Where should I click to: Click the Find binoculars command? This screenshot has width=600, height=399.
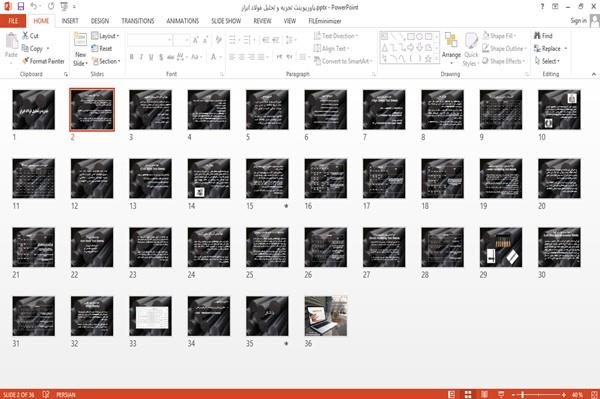543,36
